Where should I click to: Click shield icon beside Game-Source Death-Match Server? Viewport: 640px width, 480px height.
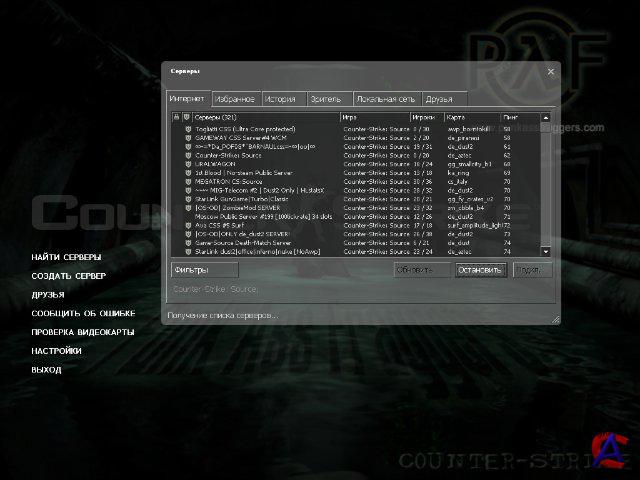187,242
